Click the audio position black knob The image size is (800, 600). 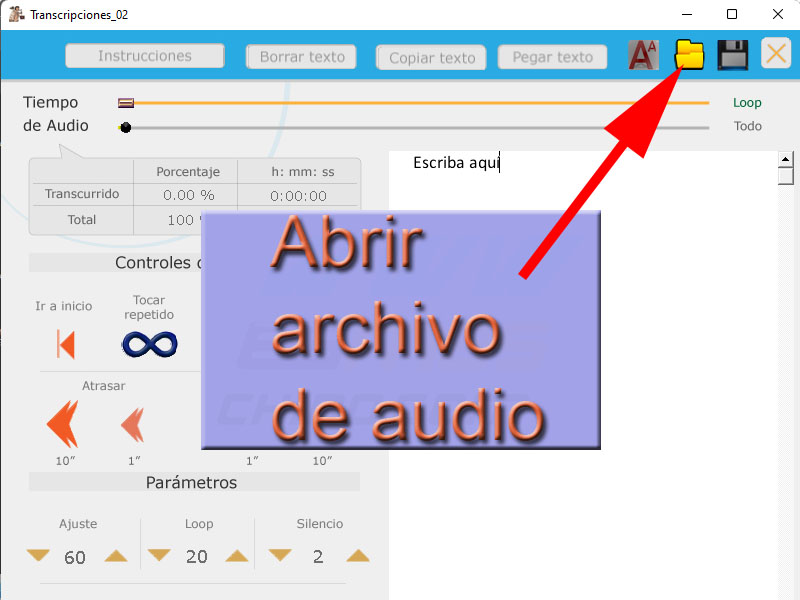click(x=126, y=128)
